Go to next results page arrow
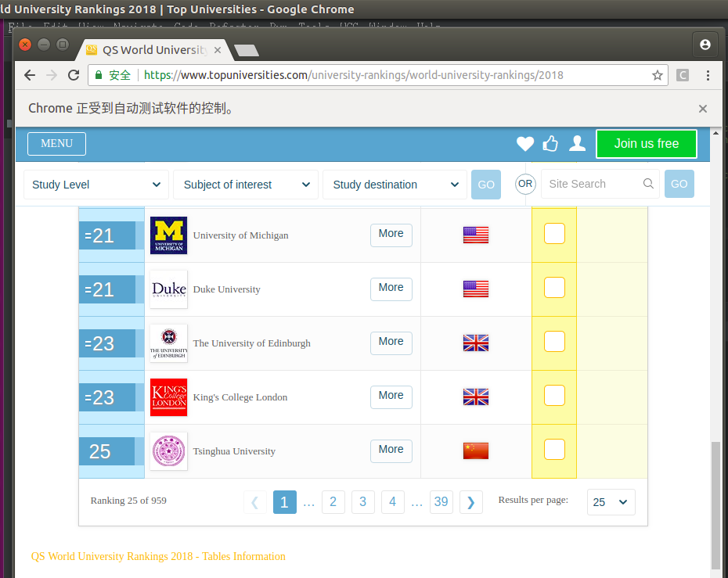 pyautogui.click(x=470, y=502)
